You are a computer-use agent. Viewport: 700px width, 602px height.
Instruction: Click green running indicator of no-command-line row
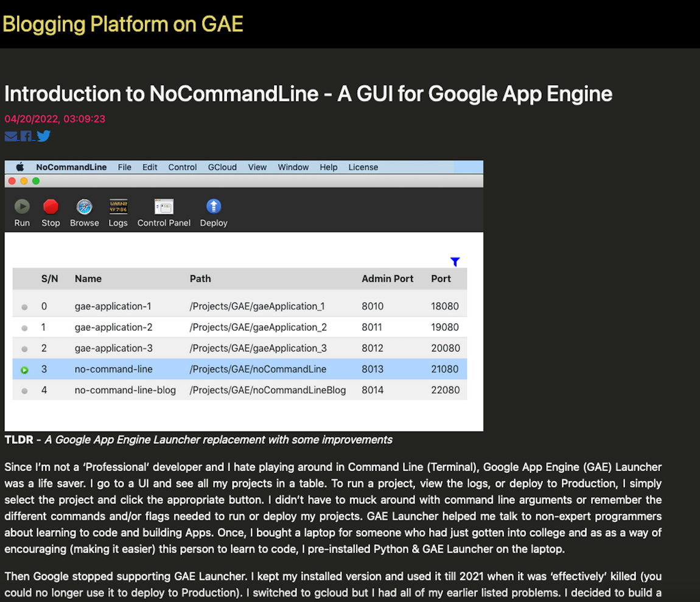coord(24,370)
